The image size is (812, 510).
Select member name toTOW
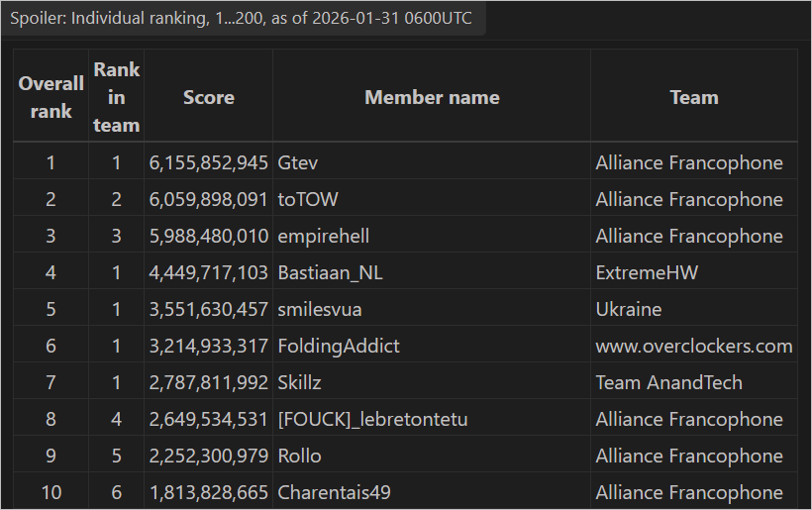308,199
